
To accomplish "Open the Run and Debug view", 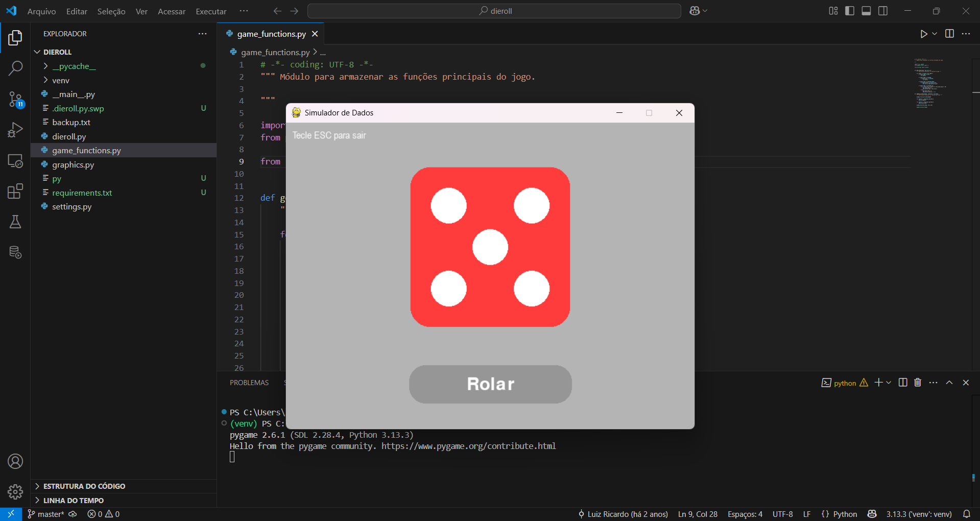I will tap(15, 130).
